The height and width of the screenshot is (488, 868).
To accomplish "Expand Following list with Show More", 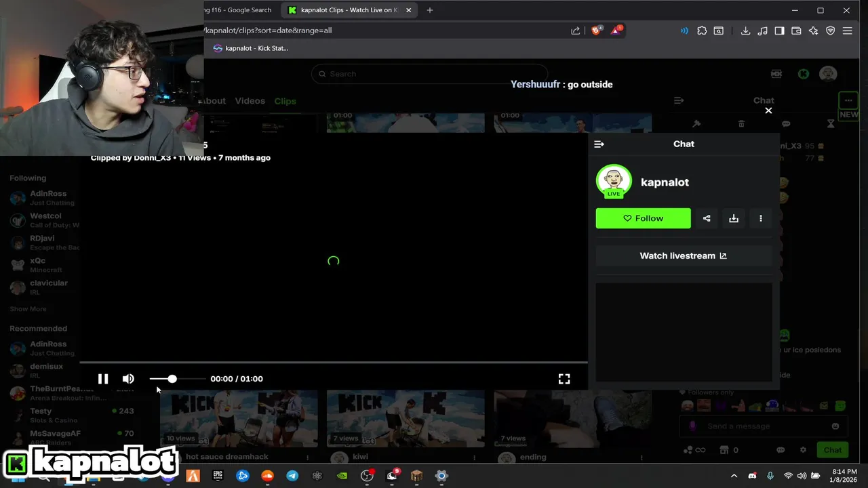I will [28, 309].
